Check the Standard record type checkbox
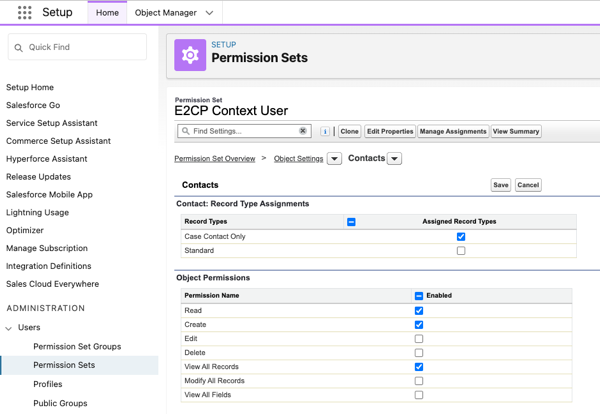 point(461,251)
